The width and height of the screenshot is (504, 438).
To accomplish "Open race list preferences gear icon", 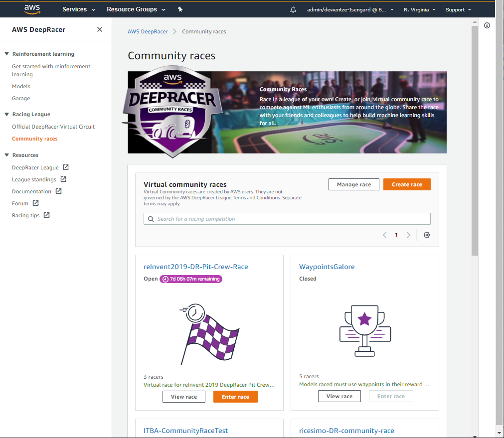I will tap(427, 235).
